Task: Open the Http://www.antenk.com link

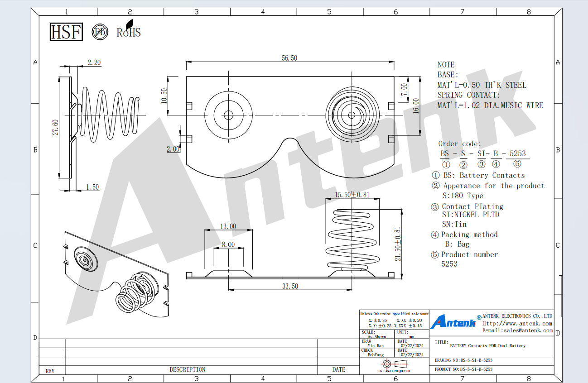Action: point(517,323)
